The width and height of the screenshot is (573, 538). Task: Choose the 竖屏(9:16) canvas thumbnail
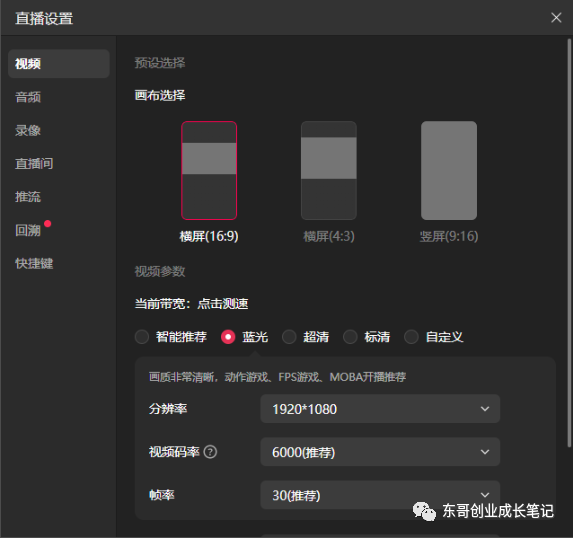(449, 170)
